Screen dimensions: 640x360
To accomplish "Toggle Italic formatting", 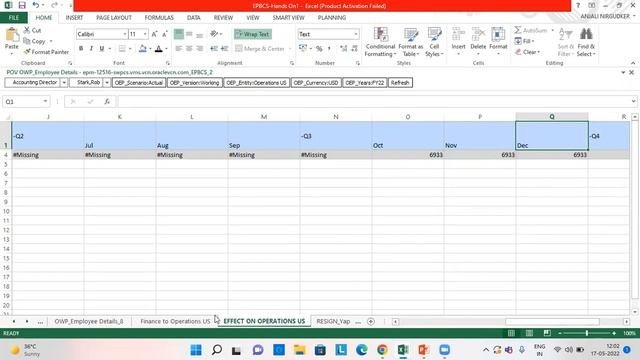I will [91, 49].
